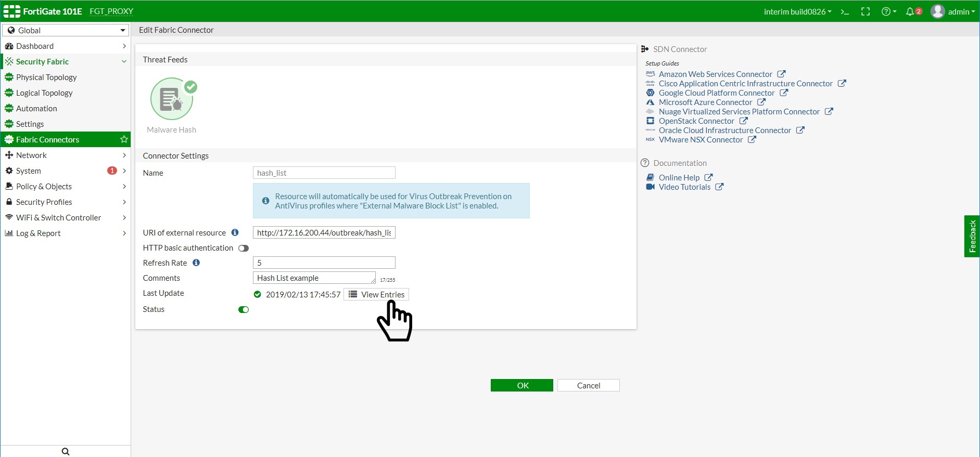Click the WiFi & Switch Controller icon
The height and width of the screenshot is (457, 980).
coord(9,217)
